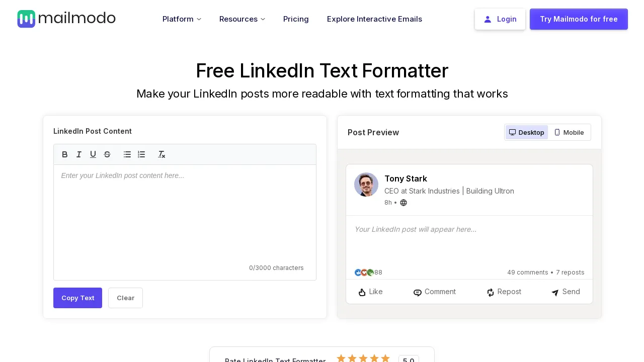Select the Italic formatting icon
This screenshot has height=362, width=644.
(79, 154)
